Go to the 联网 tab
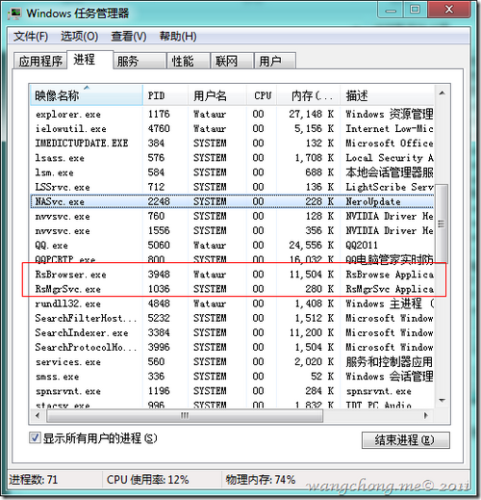This screenshot has height=500, width=481. pos(232,61)
